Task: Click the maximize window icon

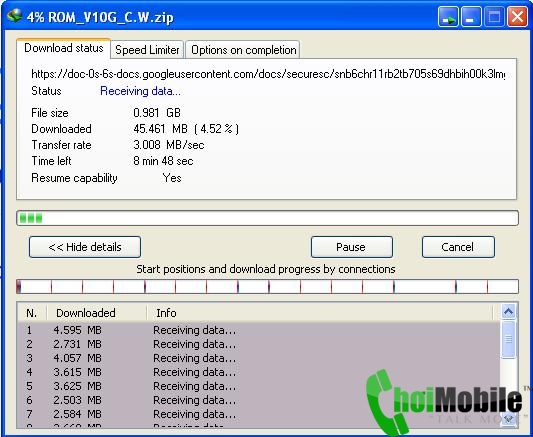Action: pos(494,16)
